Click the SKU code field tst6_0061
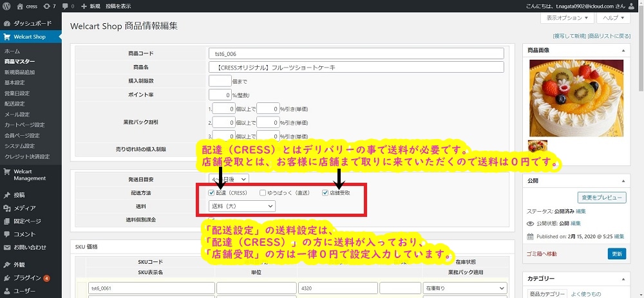 [x=151, y=288]
